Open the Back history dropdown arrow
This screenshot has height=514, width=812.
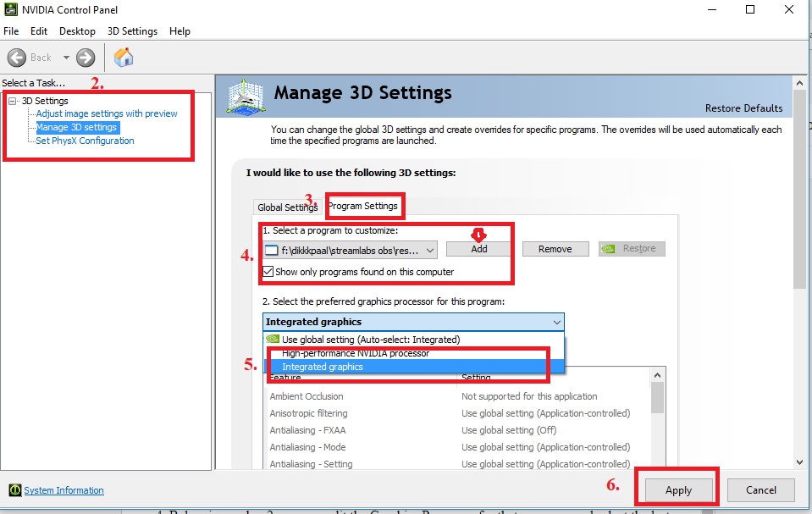point(66,58)
